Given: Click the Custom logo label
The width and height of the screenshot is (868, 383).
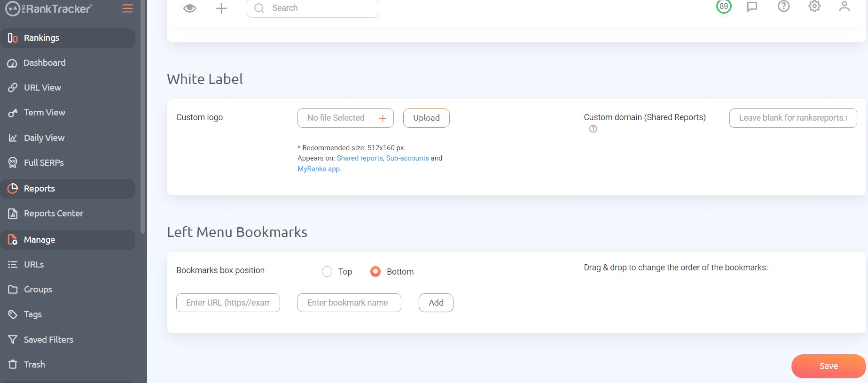Looking at the screenshot, I should (x=200, y=117).
